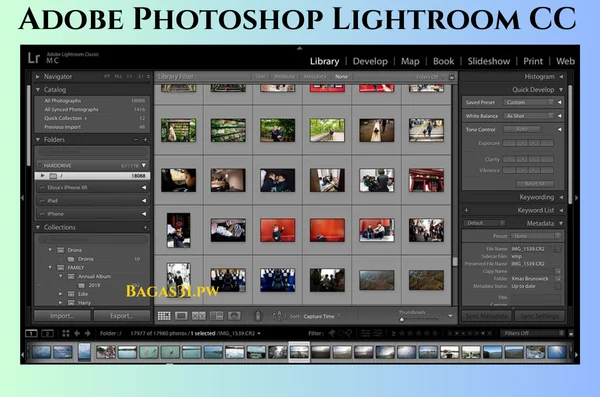Open toolbar content dropdown triangle

(450, 316)
